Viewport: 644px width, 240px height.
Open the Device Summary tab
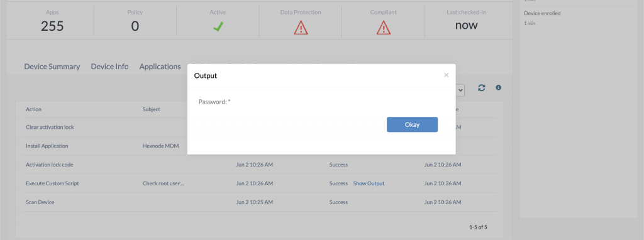tap(52, 67)
